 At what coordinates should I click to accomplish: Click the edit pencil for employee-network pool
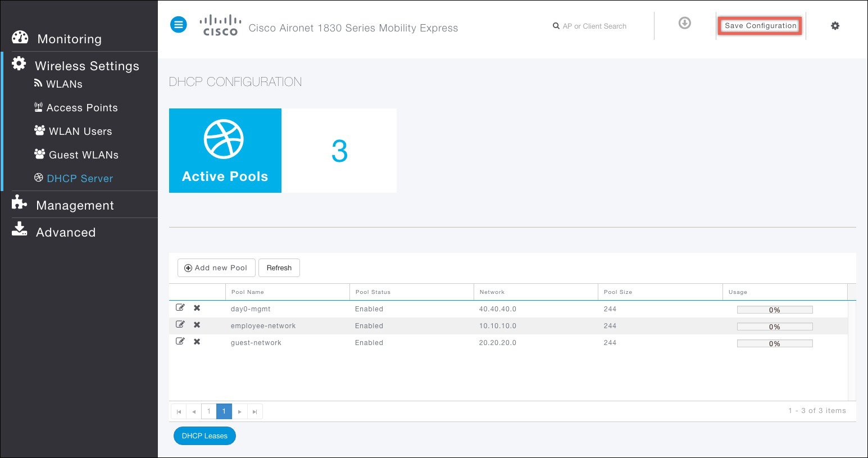(x=180, y=324)
